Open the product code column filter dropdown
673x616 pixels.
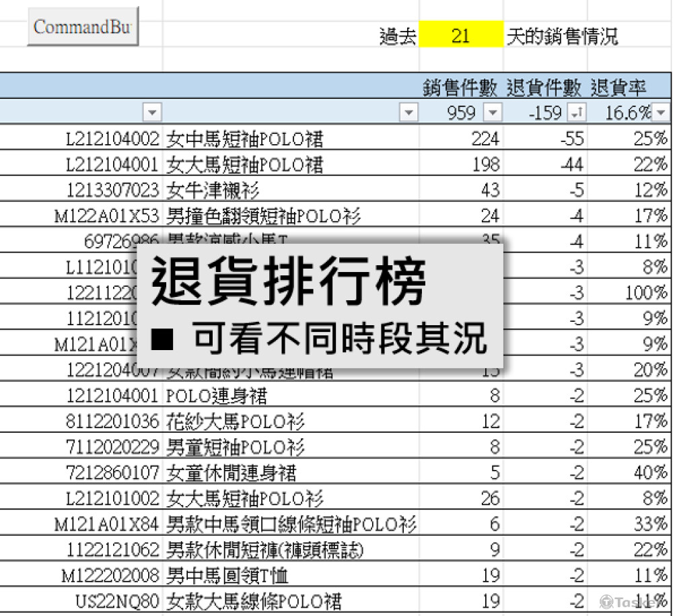coord(153,112)
